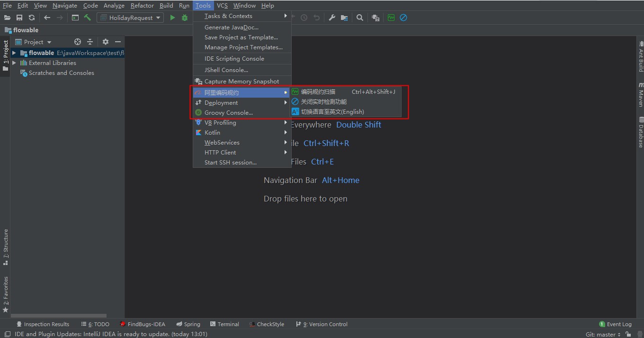This screenshot has width=644, height=338.
Task: Click the Synchronize refresh icon
Action: 32,18
